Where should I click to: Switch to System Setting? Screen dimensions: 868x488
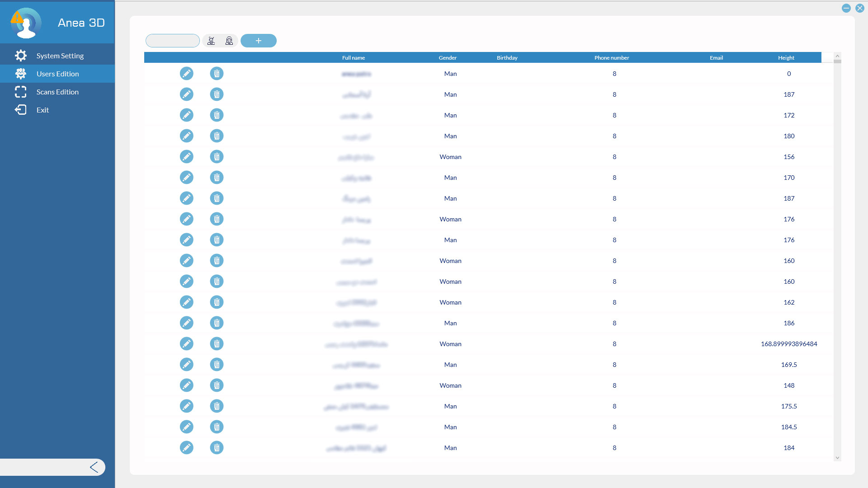(x=60, y=55)
